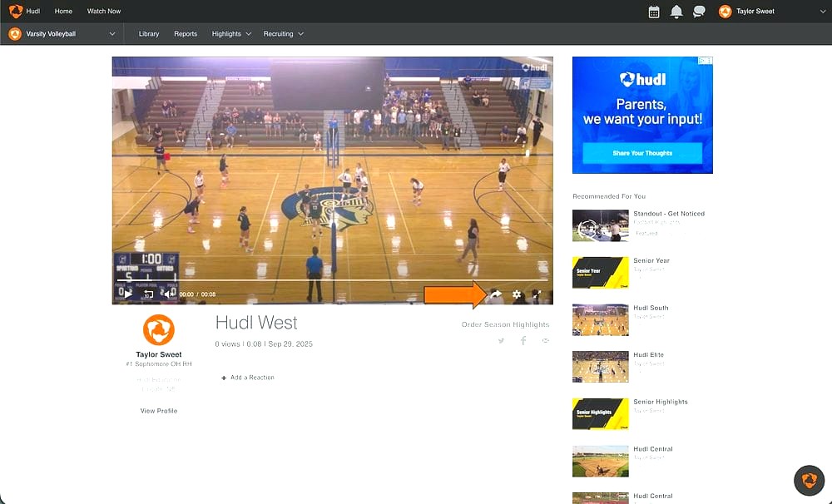Click the ad info marker on banner

pyautogui.click(x=706, y=61)
